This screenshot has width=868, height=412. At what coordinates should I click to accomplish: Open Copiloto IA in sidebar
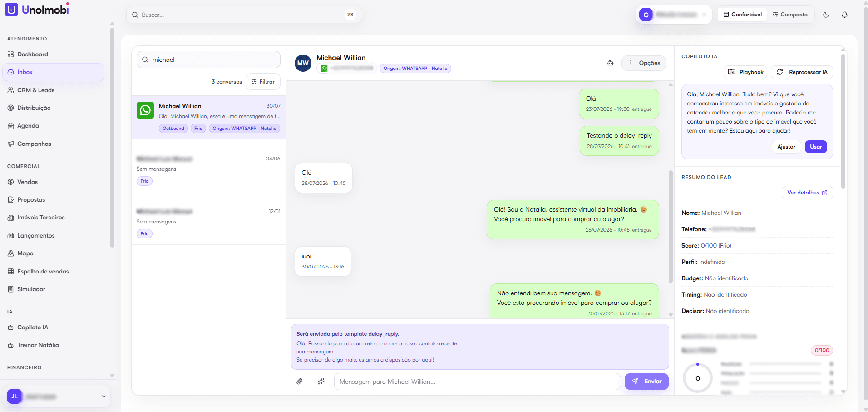pyautogui.click(x=54, y=328)
